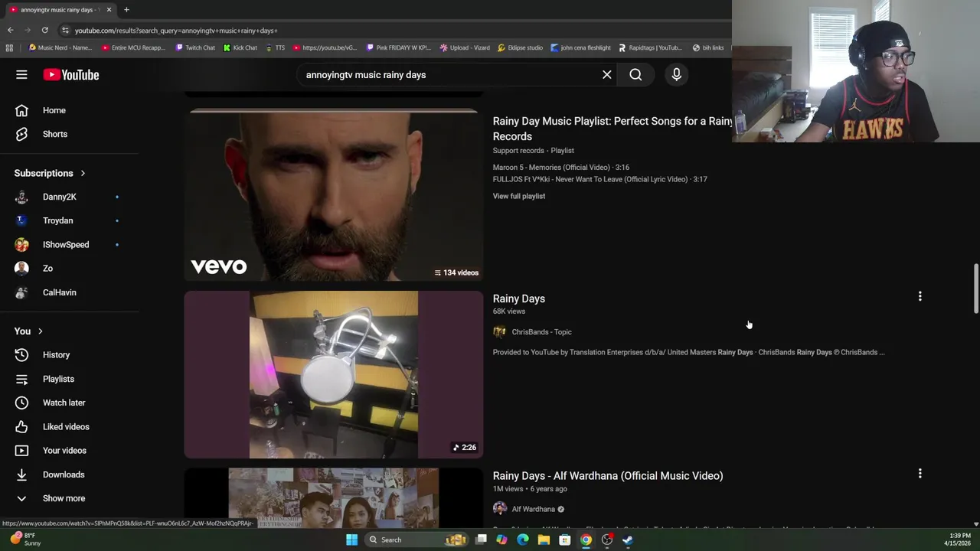
Task: Open the Kick Chat bookmark
Action: click(x=240, y=47)
